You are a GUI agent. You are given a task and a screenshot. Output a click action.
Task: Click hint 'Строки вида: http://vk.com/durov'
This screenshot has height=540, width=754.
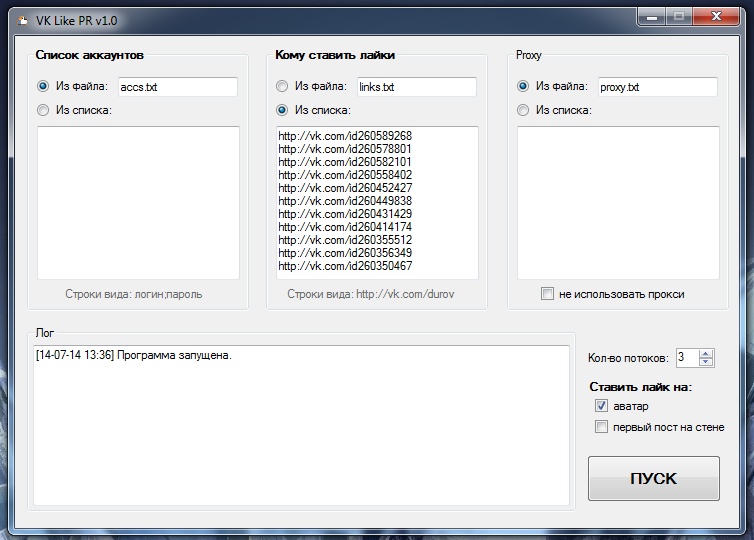coord(371,294)
